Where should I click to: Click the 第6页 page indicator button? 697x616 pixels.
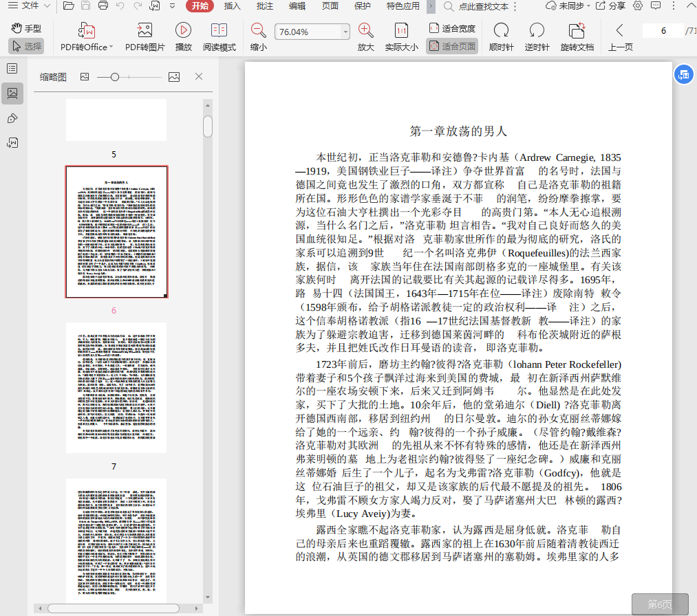660,604
